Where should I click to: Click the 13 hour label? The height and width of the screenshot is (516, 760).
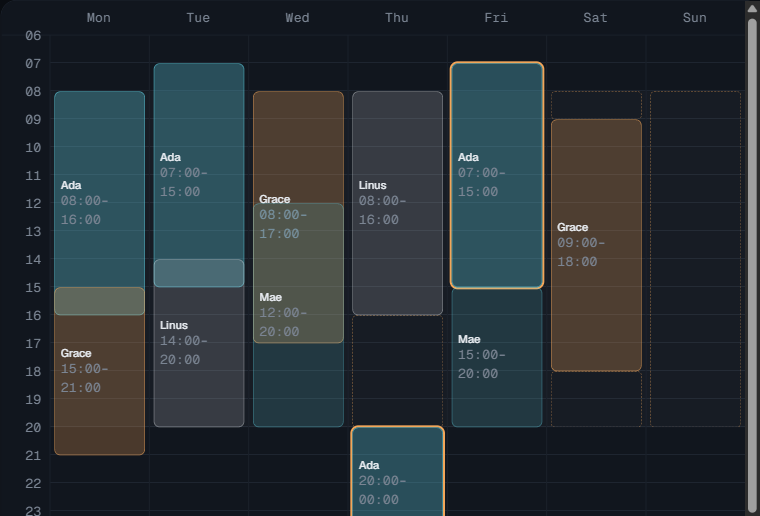(x=33, y=232)
